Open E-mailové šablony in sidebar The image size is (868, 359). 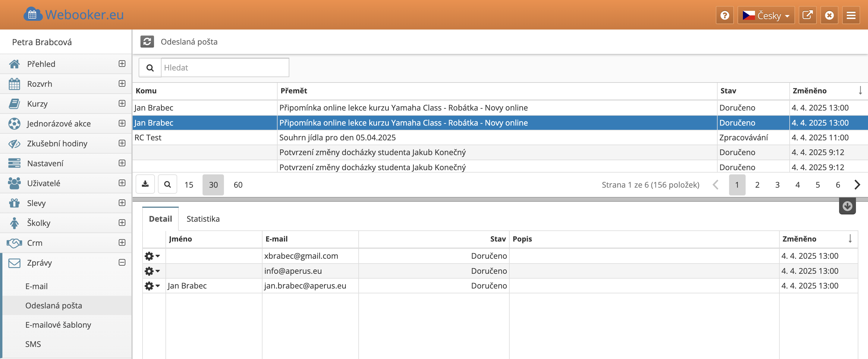click(x=58, y=325)
